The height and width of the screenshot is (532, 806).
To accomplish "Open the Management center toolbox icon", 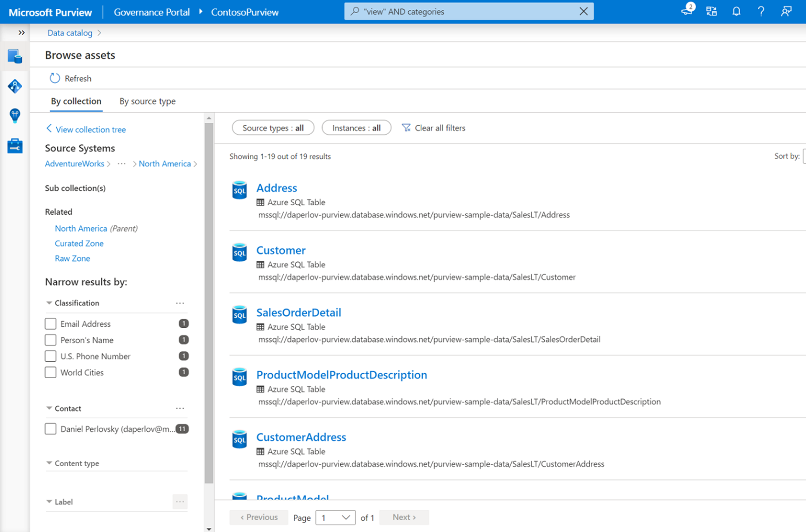I will click(15, 146).
